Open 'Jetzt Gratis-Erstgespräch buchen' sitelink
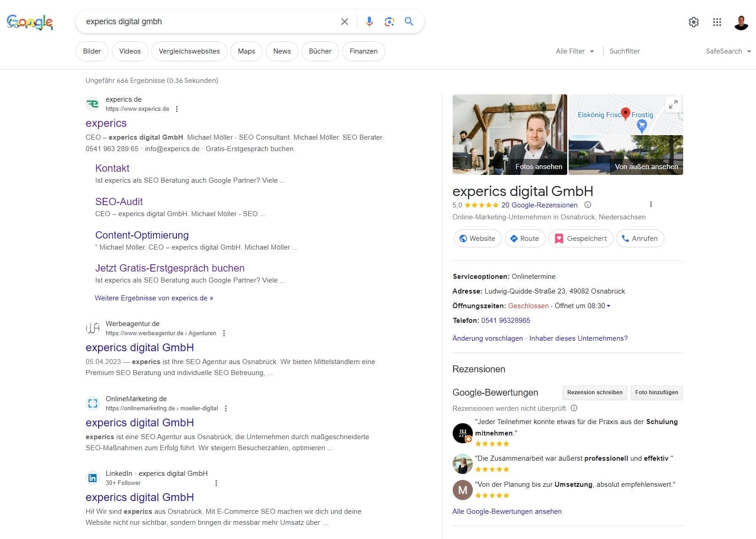756x539 pixels. (x=170, y=268)
